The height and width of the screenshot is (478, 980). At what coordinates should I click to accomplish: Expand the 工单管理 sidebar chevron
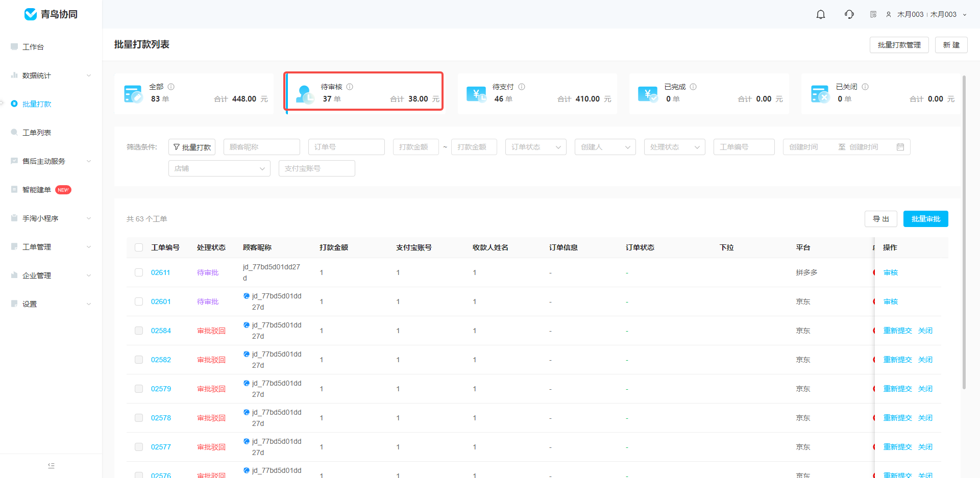(x=89, y=247)
